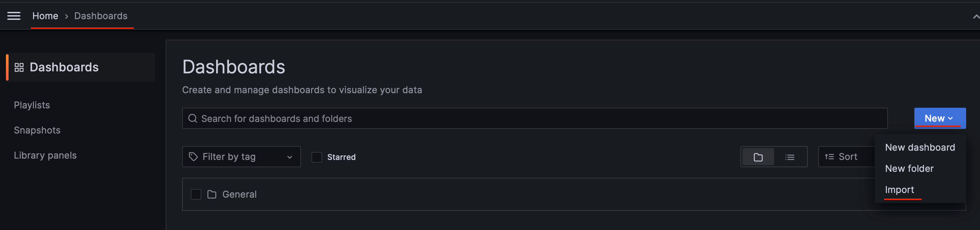Collapse the top bar chevron

click(975, 17)
